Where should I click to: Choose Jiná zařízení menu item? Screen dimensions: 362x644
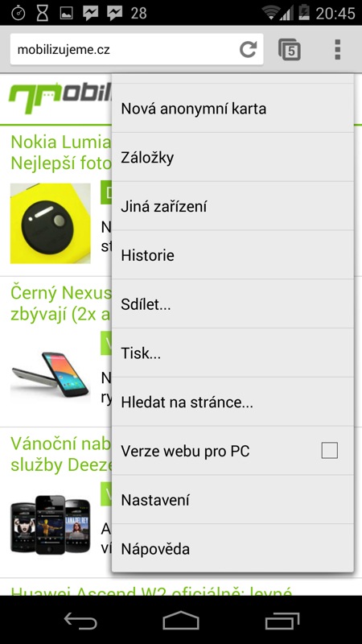232,206
